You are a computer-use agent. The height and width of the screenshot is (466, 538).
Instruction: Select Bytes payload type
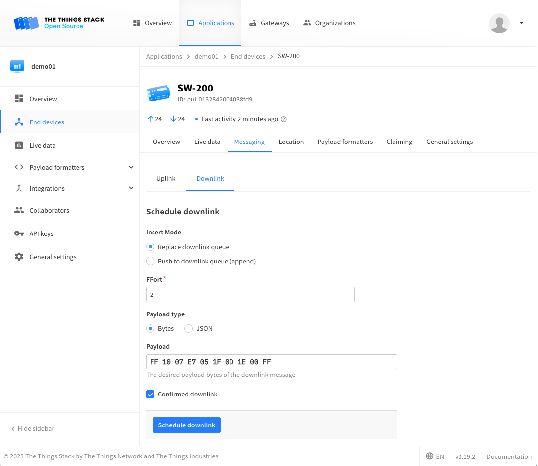pyautogui.click(x=150, y=328)
